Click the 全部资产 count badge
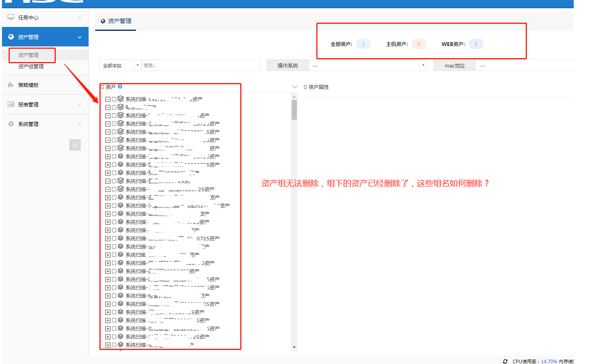Image resolution: width=594 pixels, height=364 pixels. (363, 44)
